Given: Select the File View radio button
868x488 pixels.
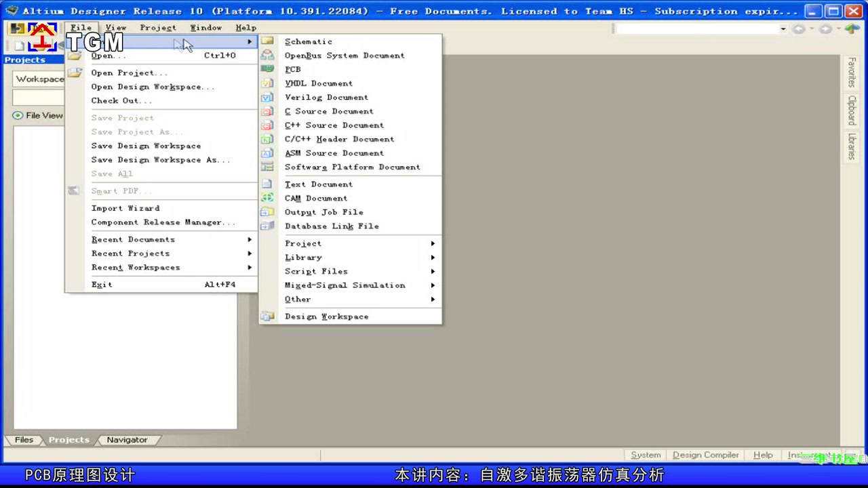Looking at the screenshot, I should pos(18,115).
